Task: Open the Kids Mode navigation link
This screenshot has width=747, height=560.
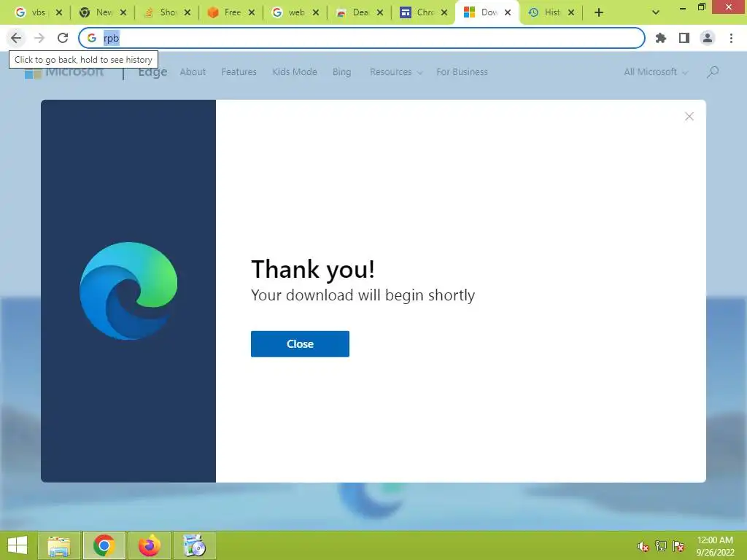Action: pos(295,72)
